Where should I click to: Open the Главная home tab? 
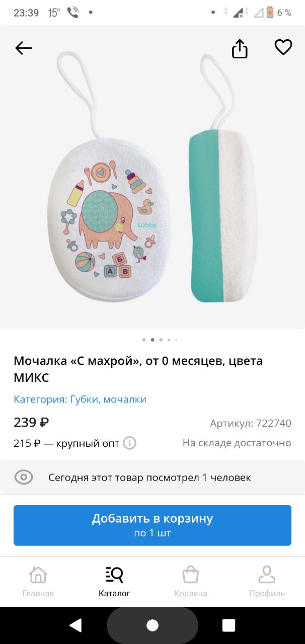38,582
